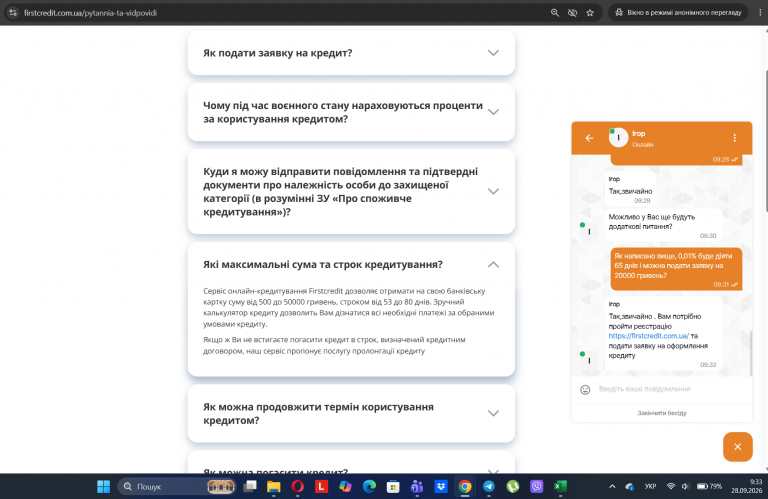Open Microsoft Teams from the taskbar

(417, 486)
